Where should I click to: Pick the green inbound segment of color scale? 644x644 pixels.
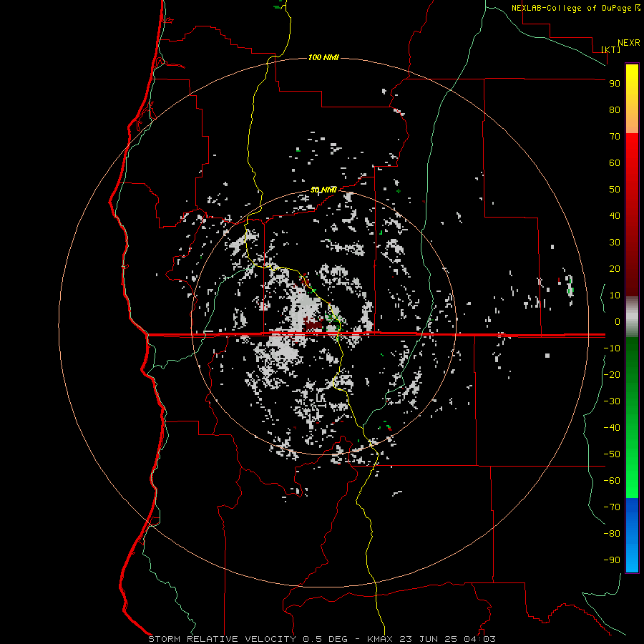pos(632,418)
